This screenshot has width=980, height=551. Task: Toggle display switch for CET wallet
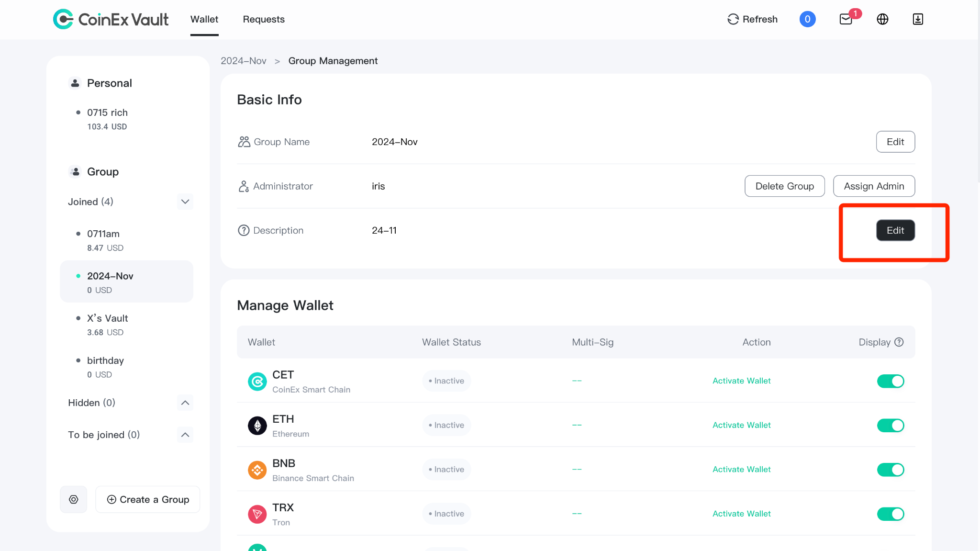click(891, 381)
